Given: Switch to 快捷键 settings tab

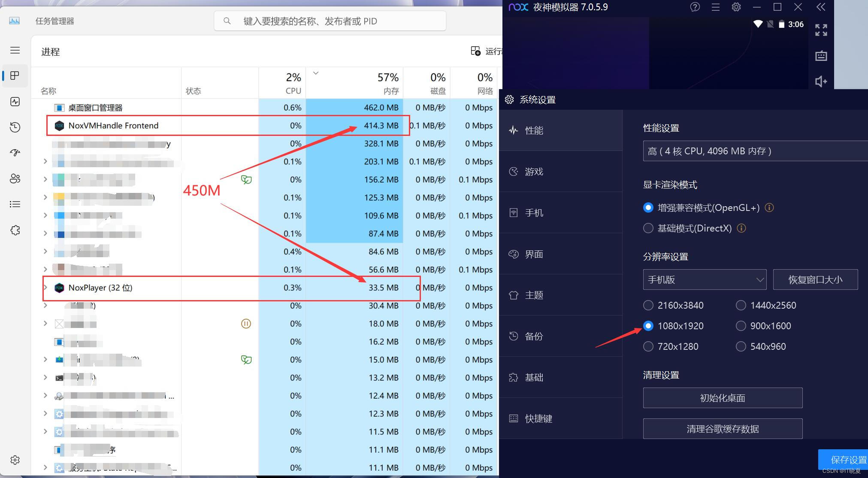Looking at the screenshot, I should 538,419.
